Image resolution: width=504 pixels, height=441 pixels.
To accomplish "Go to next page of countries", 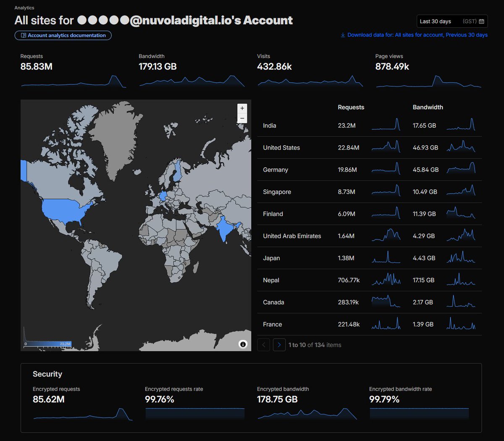I will (279, 345).
